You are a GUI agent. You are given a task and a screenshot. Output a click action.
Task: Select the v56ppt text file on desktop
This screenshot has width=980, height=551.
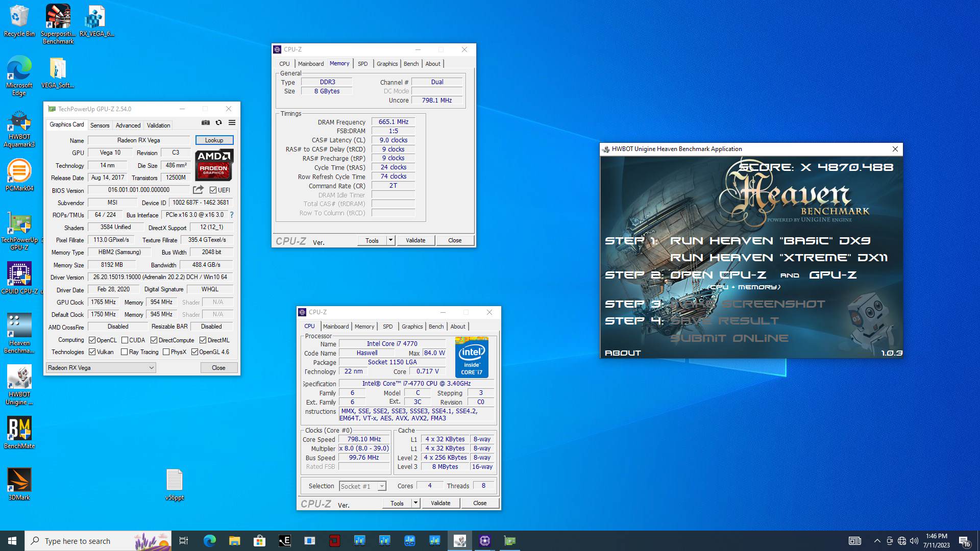point(175,485)
